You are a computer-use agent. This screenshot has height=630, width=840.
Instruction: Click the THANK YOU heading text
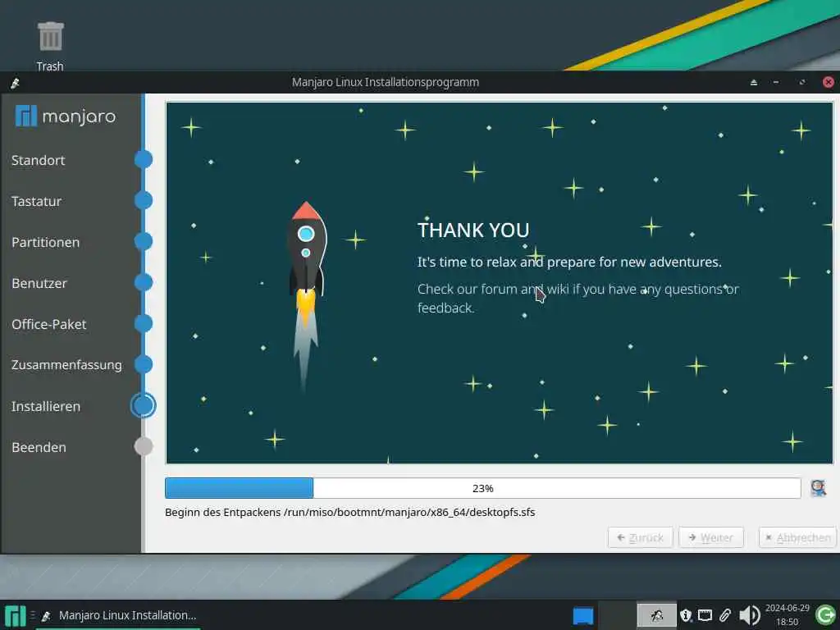pyautogui.click(x=473, y=231)
